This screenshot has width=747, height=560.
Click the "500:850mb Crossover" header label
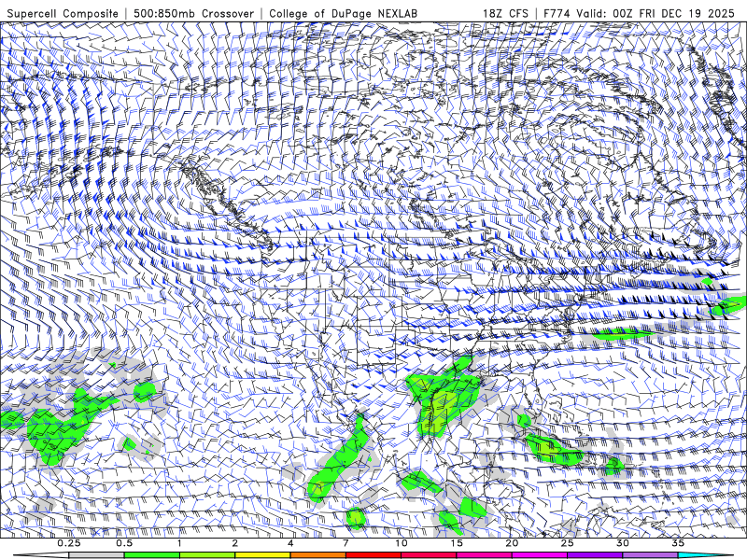(x=193, y=13)
